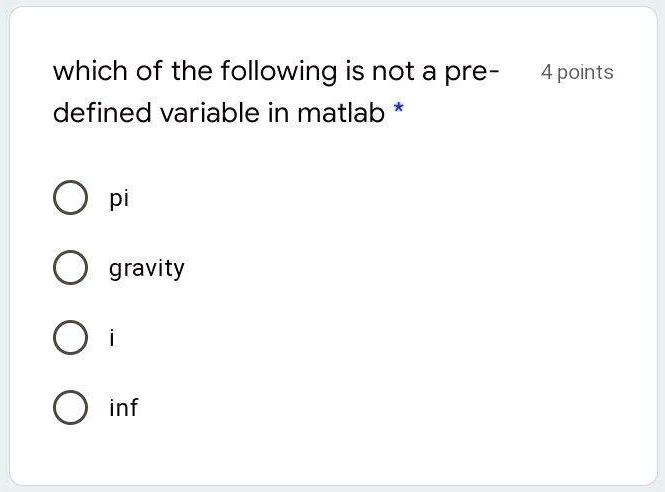The height and width of the screenshot is (492, 665).
Task: Select the radio circle beside i
Action: pyautogui.click(x=69, y=338)
